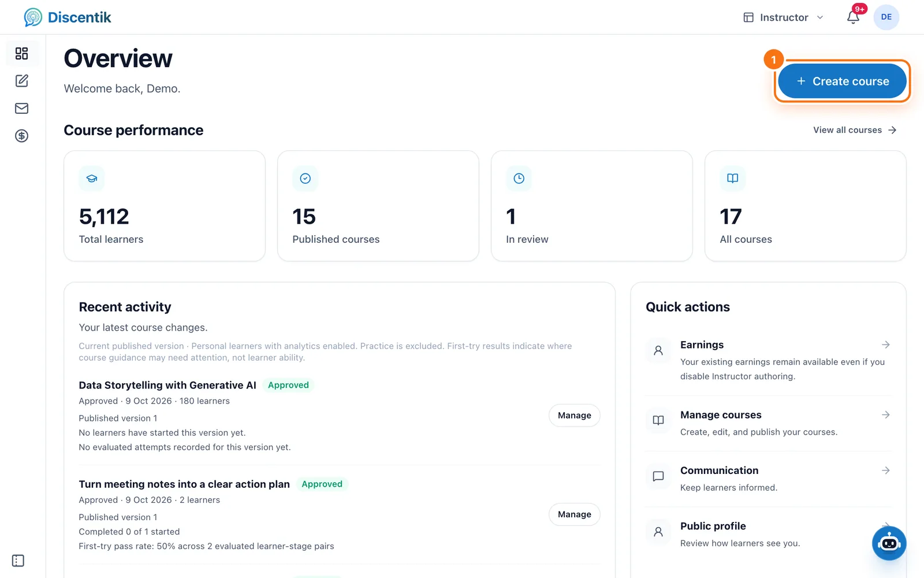The height and width of the screenshot is (578, 924).
Task: Click the arrow next to Communication
Action: [886, 470]
